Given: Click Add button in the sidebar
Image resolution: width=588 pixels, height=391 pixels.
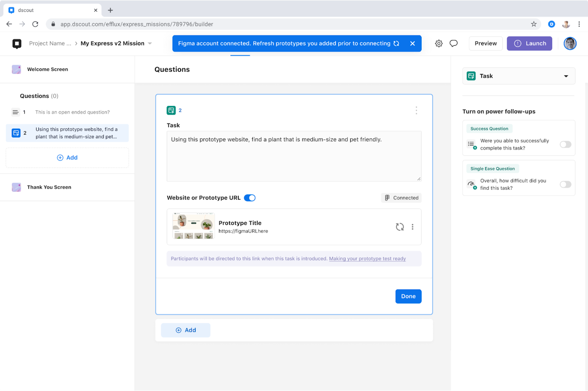Looking at the screenshot, I should pos(67,158).
